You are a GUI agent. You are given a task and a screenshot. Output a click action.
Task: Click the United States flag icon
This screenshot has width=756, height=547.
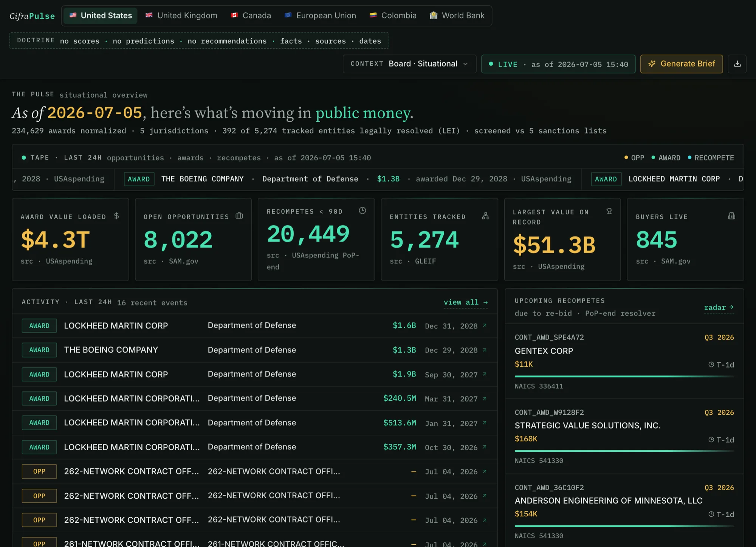(x=73, y=15)
